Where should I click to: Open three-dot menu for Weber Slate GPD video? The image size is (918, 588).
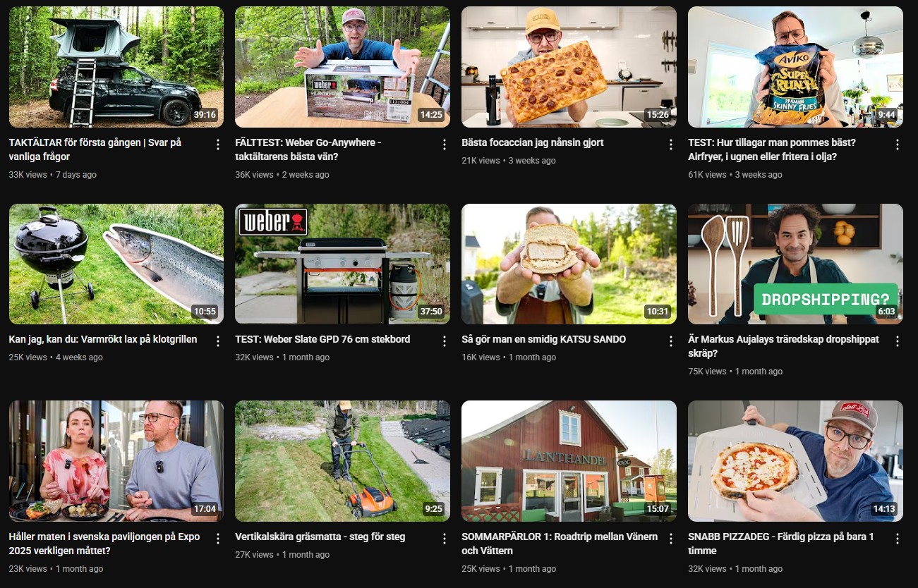pos(445,341)
